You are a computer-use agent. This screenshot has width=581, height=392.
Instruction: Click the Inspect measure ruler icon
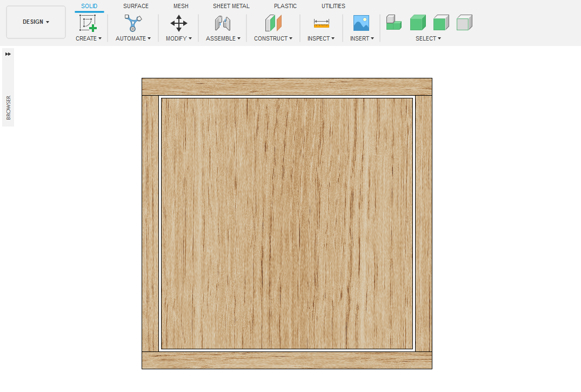(x=321, y=23)
